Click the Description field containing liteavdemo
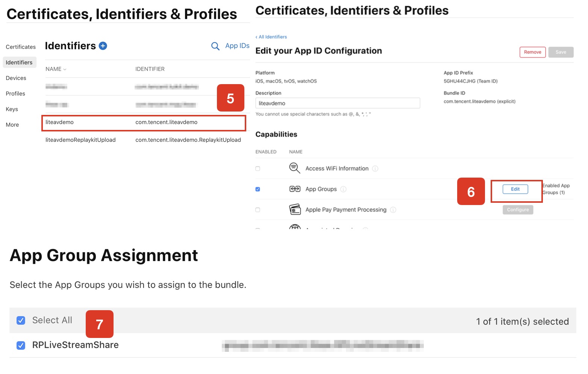 tap(337, 103)
